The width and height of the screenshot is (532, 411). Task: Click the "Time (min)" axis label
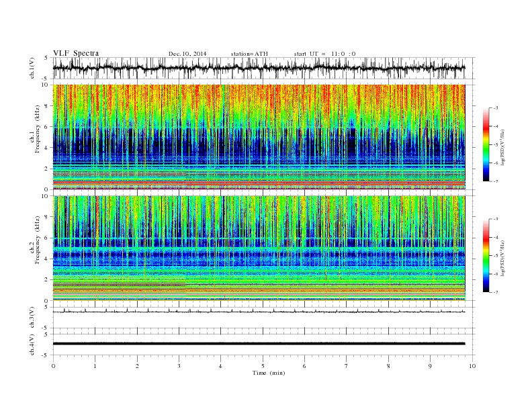(x=269, y=373)
